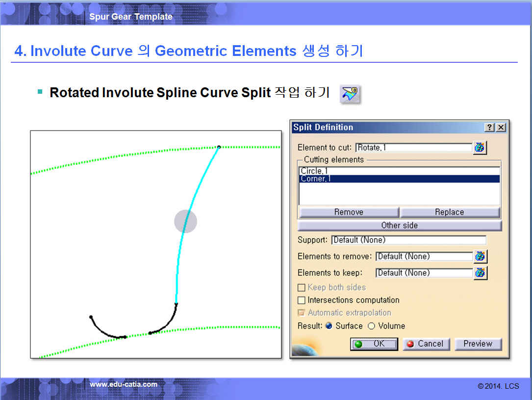
Task: Select the Surface result radio button
Action: (x=329, y=326)
